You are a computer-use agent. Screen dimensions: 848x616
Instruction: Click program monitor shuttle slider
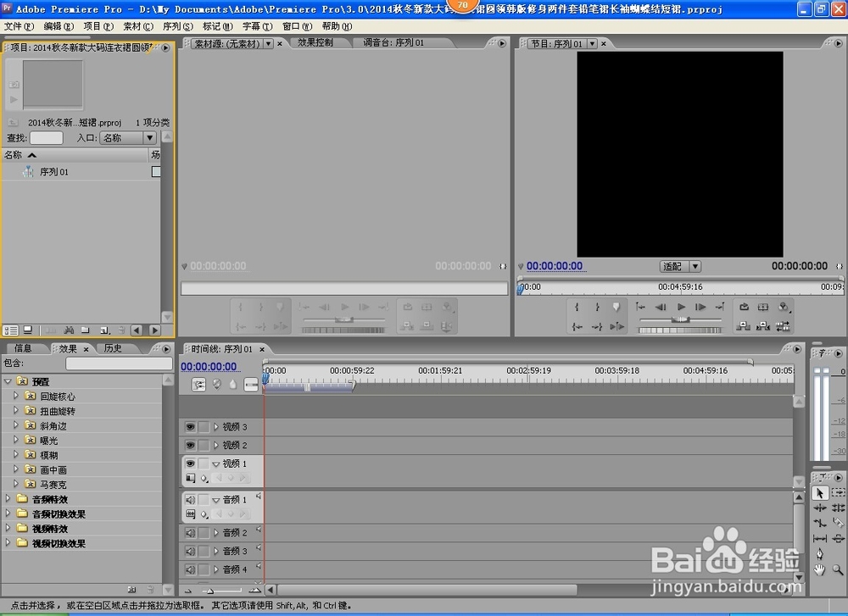(680, 319)
